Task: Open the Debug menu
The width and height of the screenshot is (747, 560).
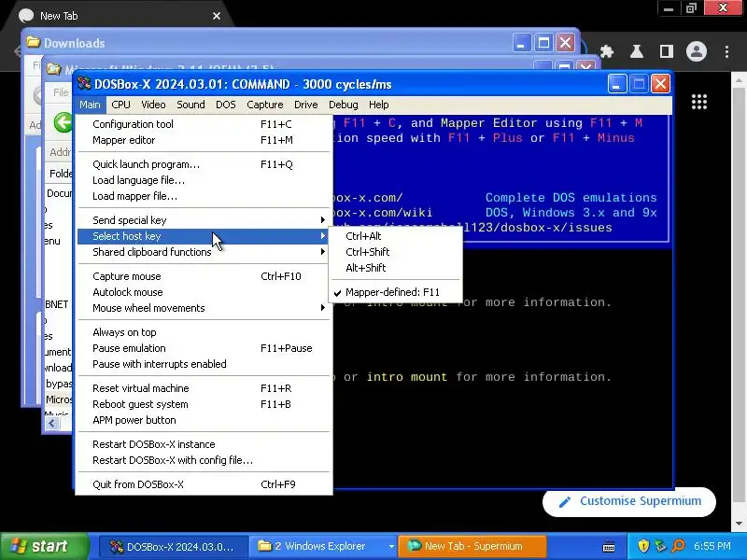Action: pyautogui.click(x=343, y=105)
